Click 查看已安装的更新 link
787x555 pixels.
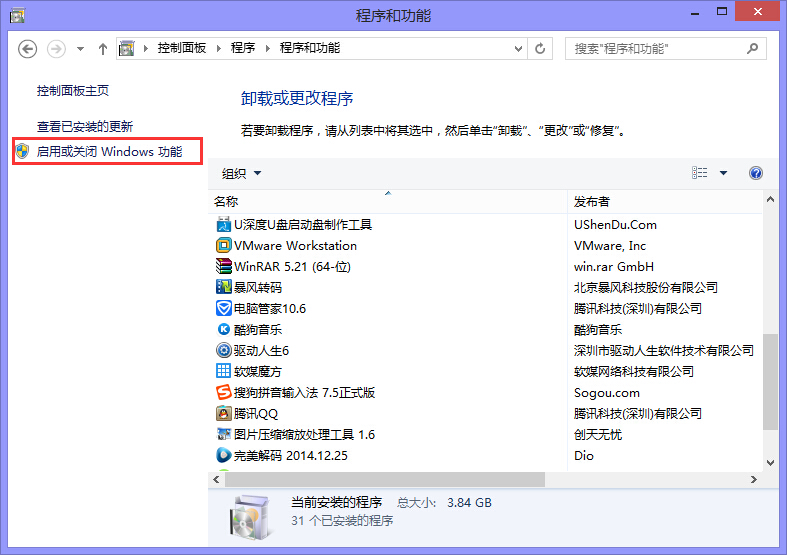click(85, 127)
